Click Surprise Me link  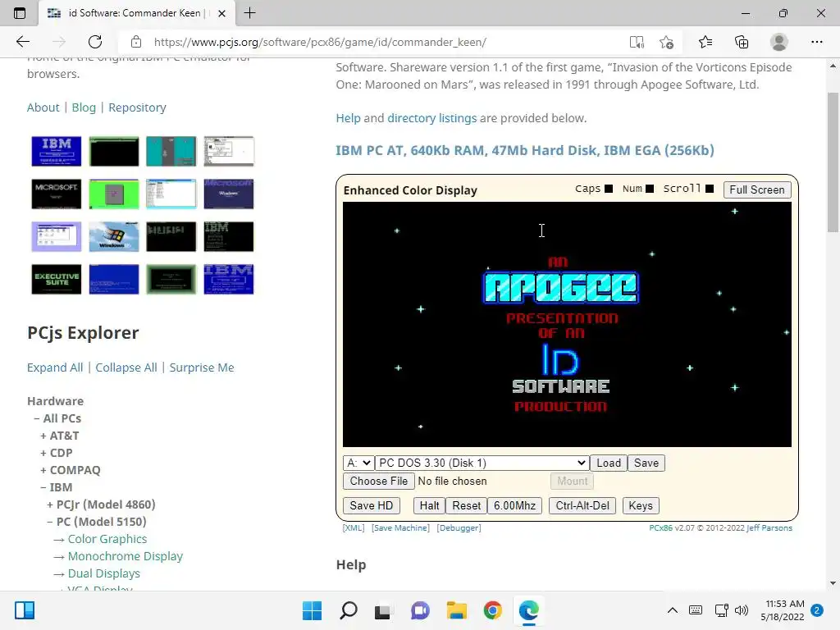point(202,367)
